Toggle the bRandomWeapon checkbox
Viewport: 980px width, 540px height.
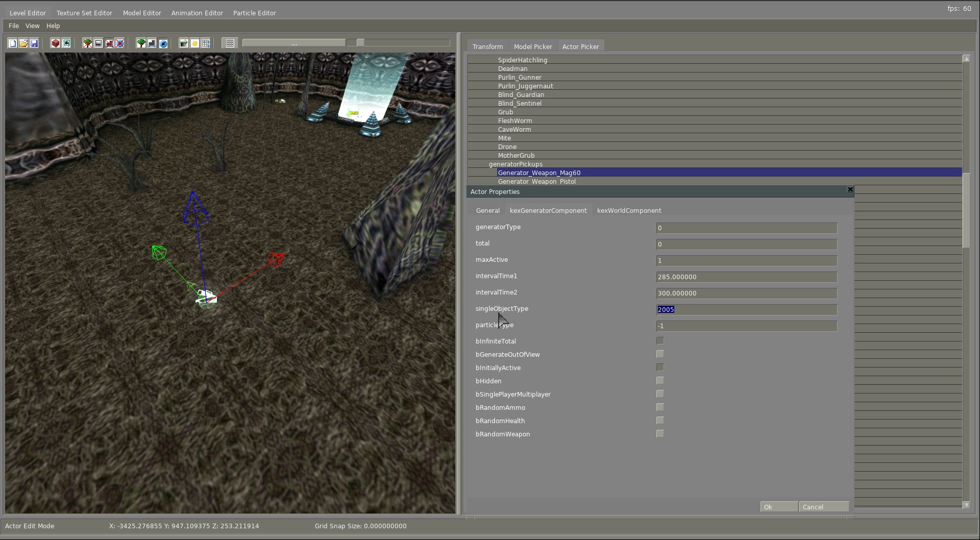click(x=660, y=433)
